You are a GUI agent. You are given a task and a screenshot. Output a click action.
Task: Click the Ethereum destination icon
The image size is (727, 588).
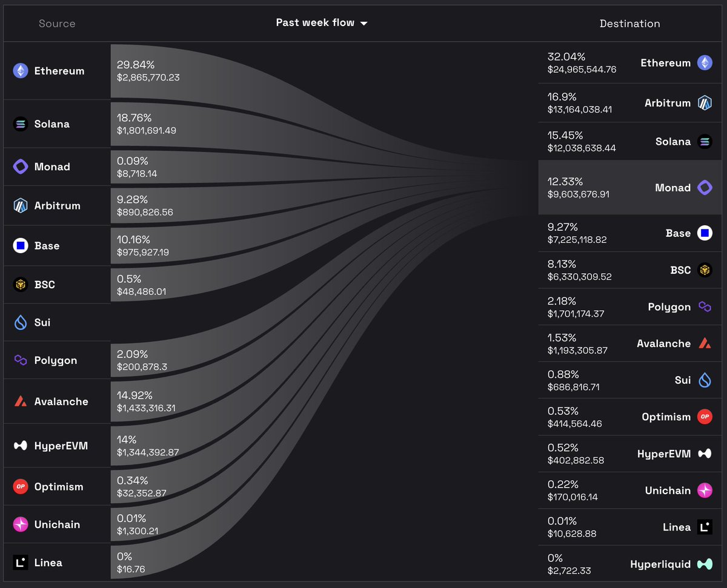705,63
